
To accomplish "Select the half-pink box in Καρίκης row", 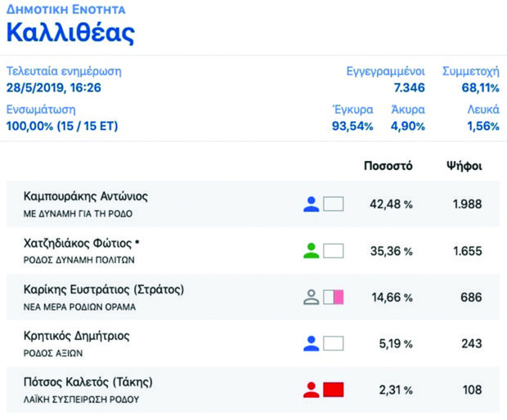I will (x=334, y=297).
